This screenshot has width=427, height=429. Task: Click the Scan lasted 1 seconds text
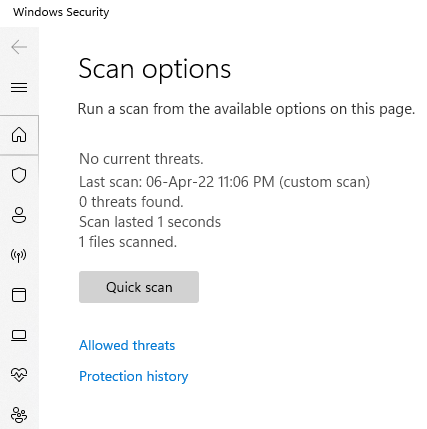[x=150, y=222]
